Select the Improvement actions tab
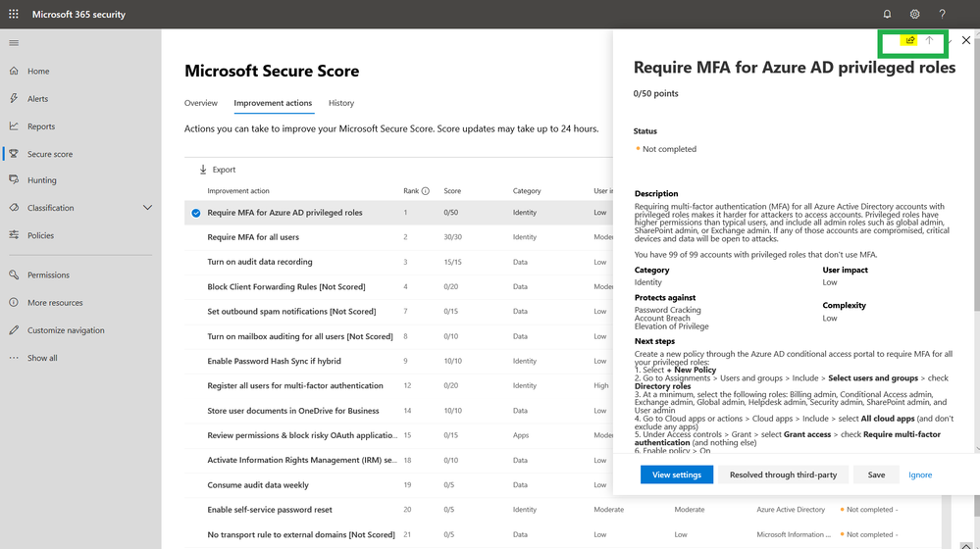 (x=273, y=103)
